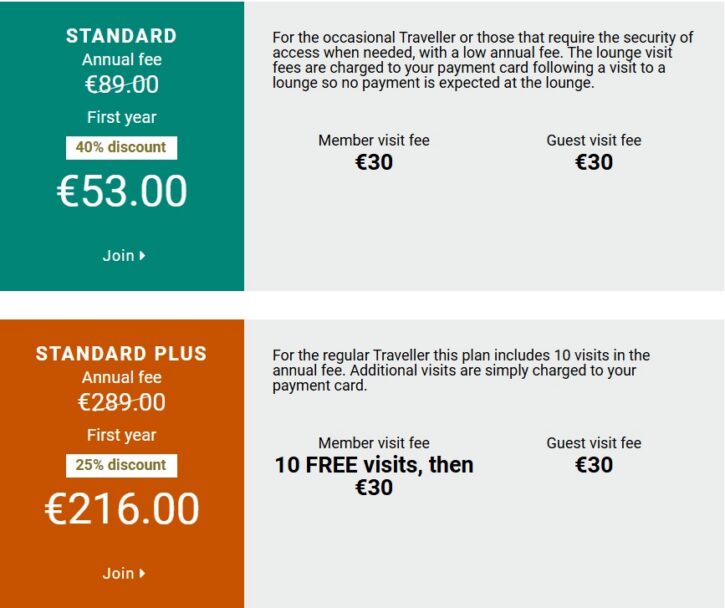Click the regular Traveller description paragraph
Image resolution: width=725 pixels, height=608 pixels.
click(461, 370)
